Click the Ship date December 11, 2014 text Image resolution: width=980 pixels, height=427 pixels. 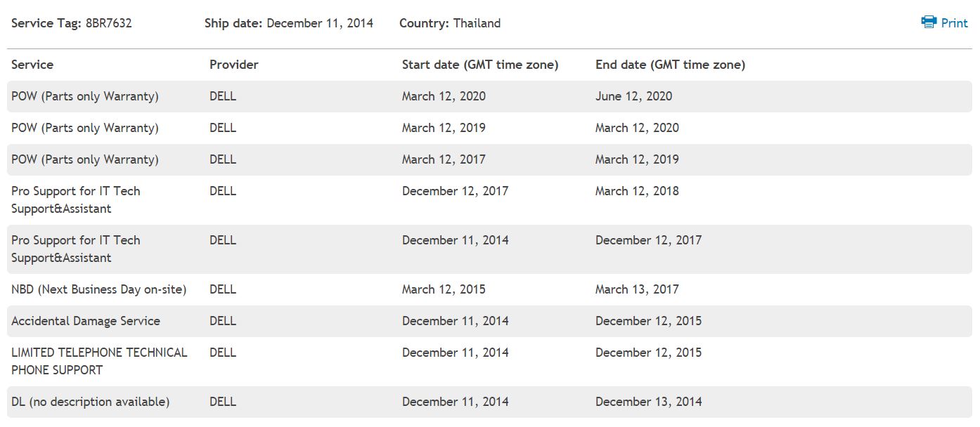pyautogui.click(x=320, y=23)
